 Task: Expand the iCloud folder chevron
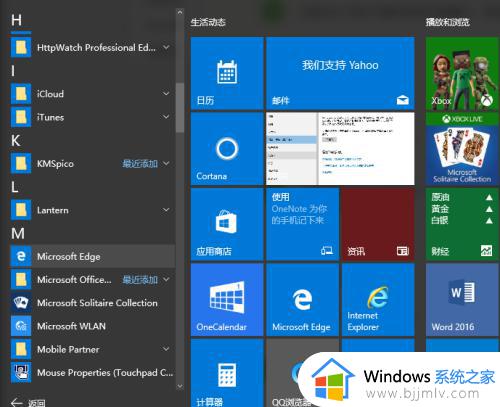(x=166, y=94)
